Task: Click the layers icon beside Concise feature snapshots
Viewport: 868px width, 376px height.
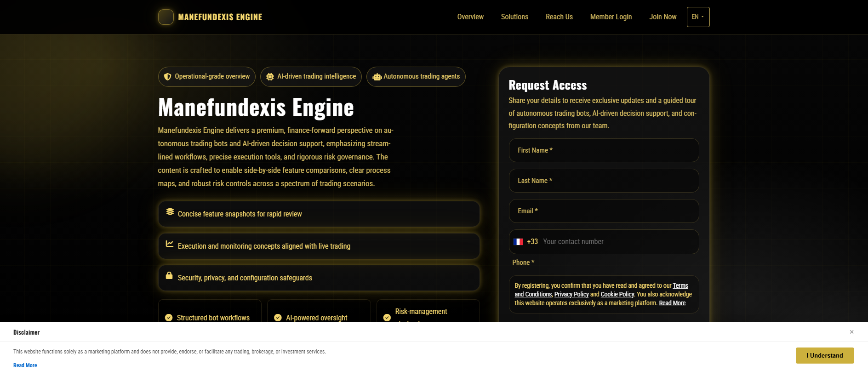Action: tap(170, 211)
